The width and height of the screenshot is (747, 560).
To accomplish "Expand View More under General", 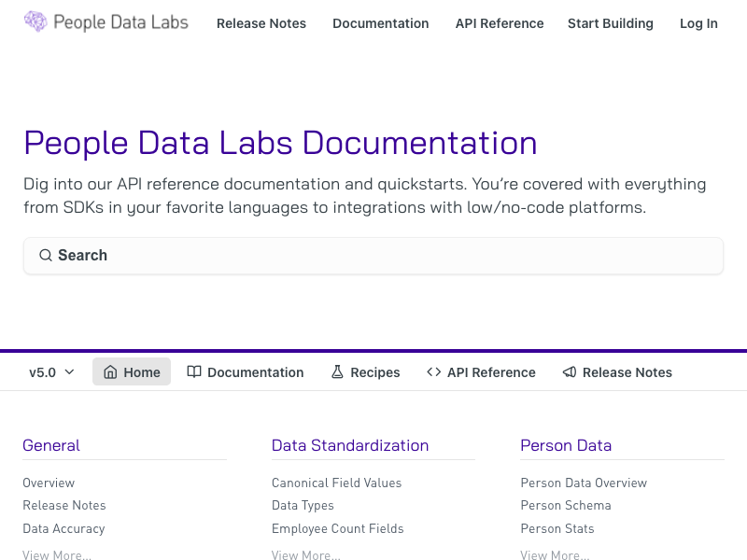I will (57, 554).
